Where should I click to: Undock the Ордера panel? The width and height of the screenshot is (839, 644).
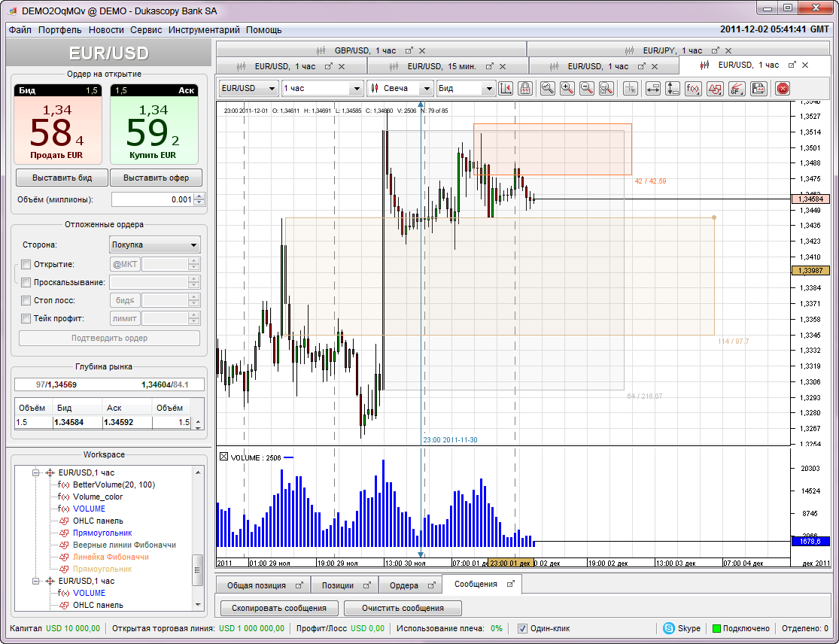tap(431, 585)
